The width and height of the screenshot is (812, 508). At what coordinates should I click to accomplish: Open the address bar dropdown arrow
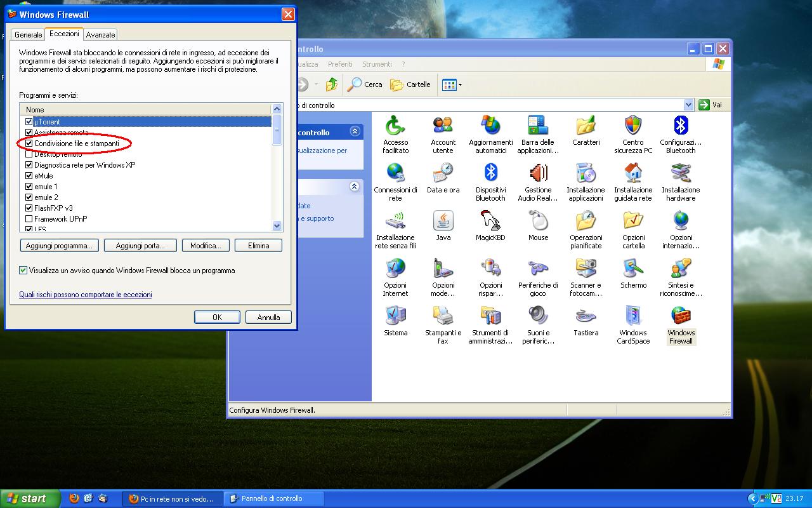pos(689,105)
